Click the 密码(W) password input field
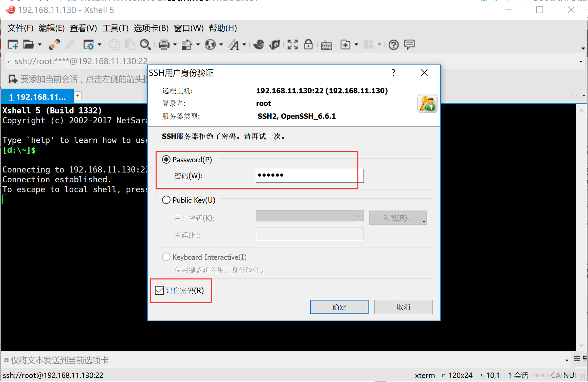Viewport: 588px width, 382px height. coord(309,176)
